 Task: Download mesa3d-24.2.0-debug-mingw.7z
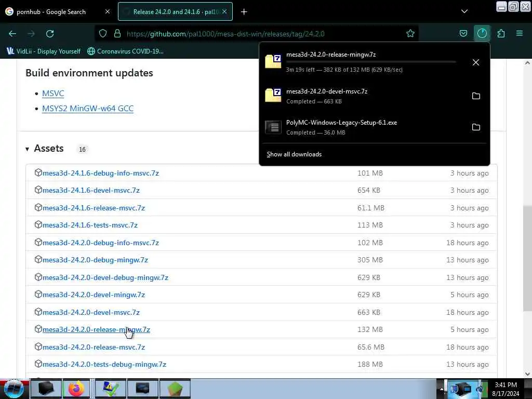coord(96,260)
